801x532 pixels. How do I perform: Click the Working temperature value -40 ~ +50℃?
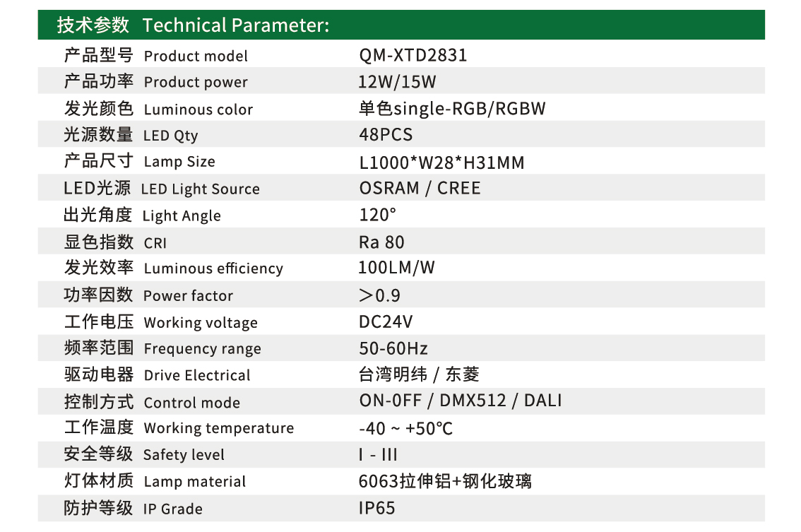(x=405, y=429)
